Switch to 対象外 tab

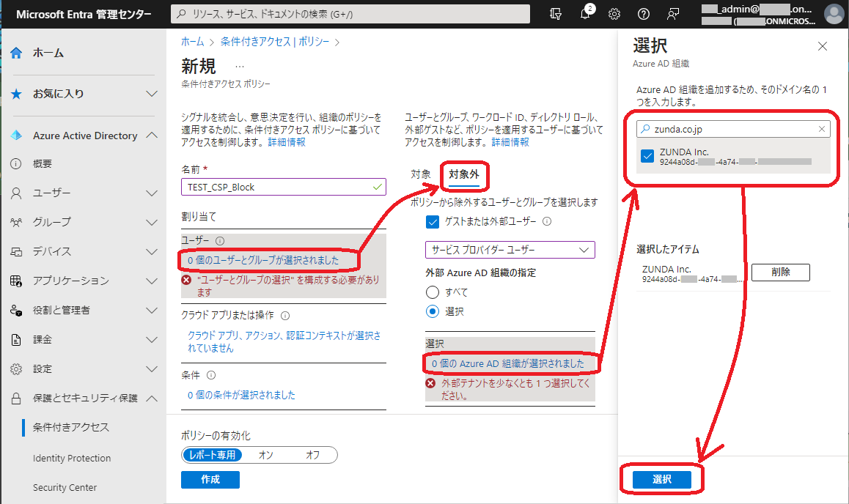pyautogui.click(x=464, y=174)
